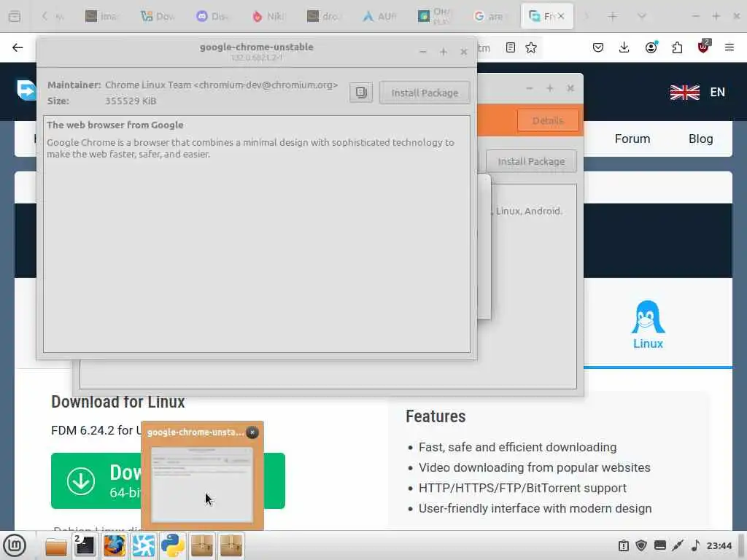Expand the list all tabs chevron
The height and width of the screenshot is (560, 747).
642,16
